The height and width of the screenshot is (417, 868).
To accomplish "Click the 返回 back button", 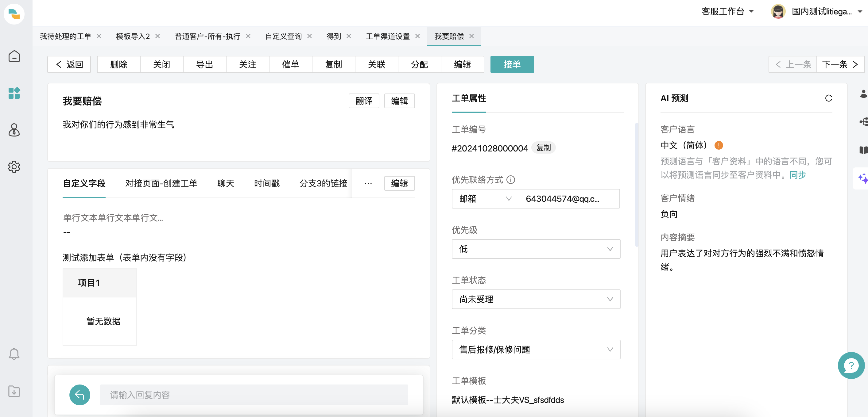I will click(69, 64).
